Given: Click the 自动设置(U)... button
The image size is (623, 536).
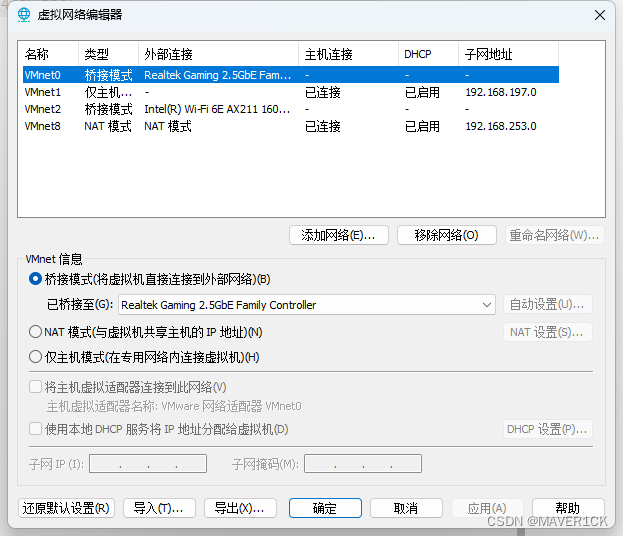Looking at the screenshot, I should tap(548, 305).
